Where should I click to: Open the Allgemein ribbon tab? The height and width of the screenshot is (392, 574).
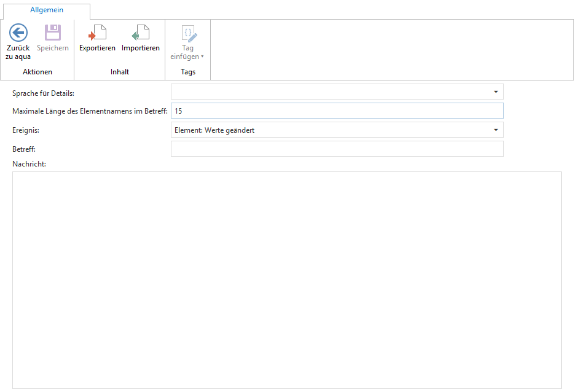pos(47,10)
